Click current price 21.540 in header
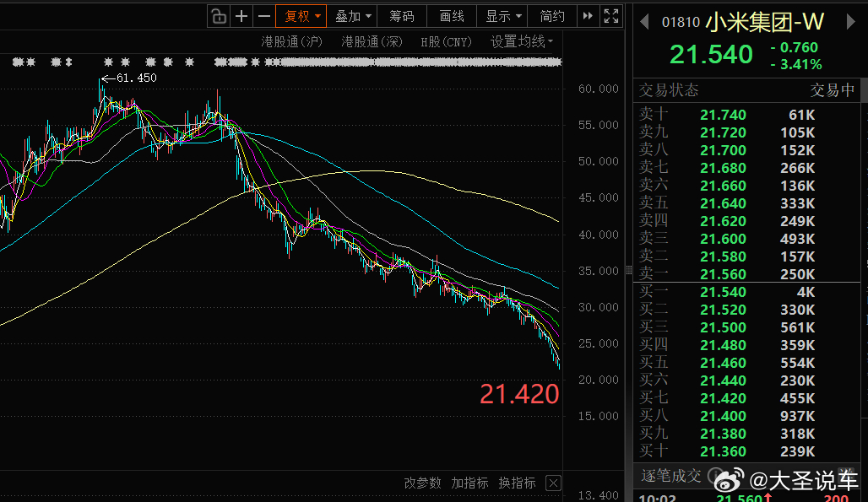 711,55
